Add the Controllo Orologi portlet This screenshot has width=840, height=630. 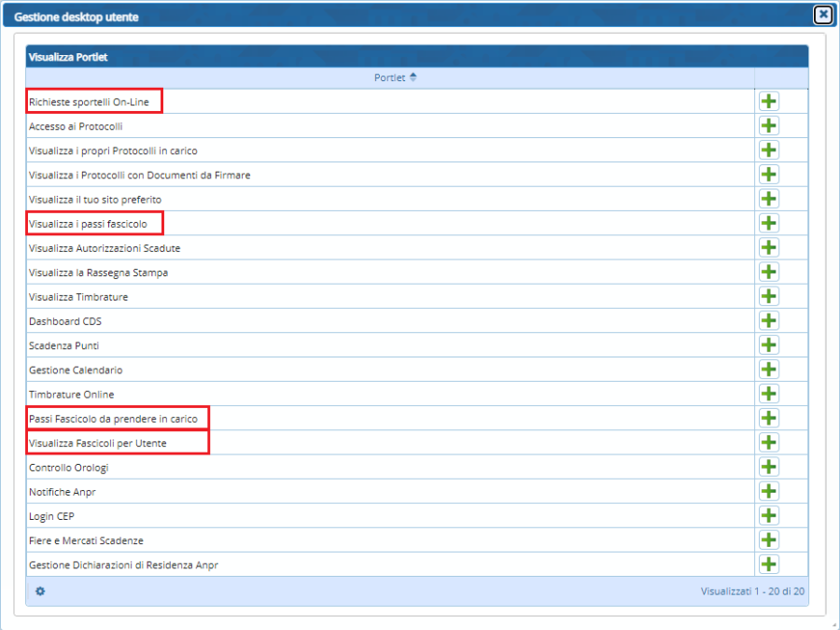pyautogui.click(x=768, y=467)
